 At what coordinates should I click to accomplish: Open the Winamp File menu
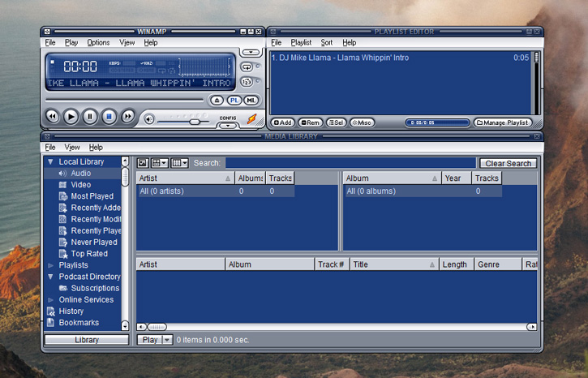point(50,43)
